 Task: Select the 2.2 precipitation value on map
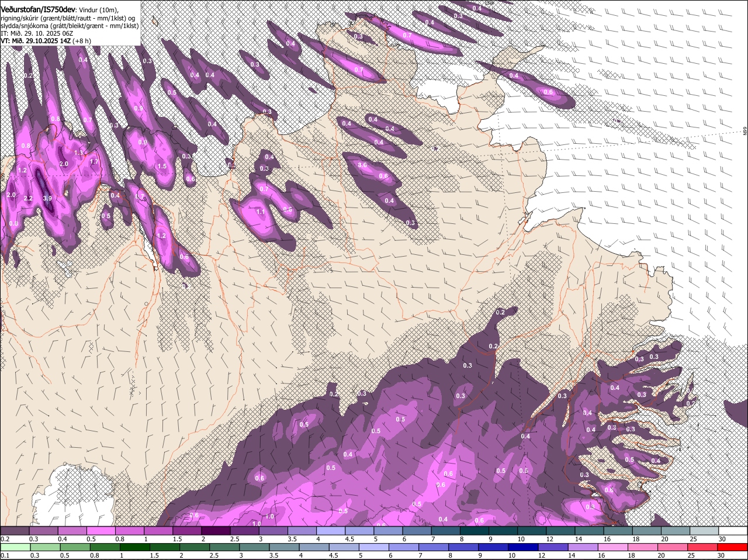[28, 199]
